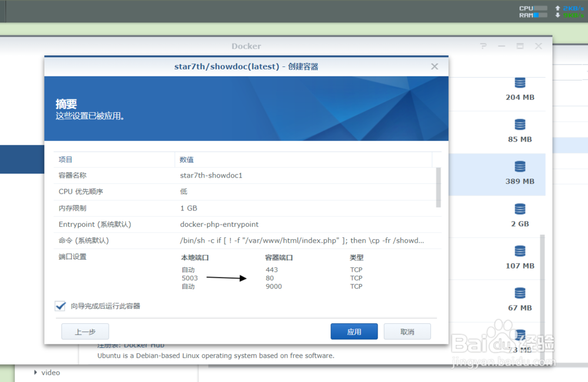588x382 pixels.
Task: Click the download speed arrow indicator
Action: (557, 15)
